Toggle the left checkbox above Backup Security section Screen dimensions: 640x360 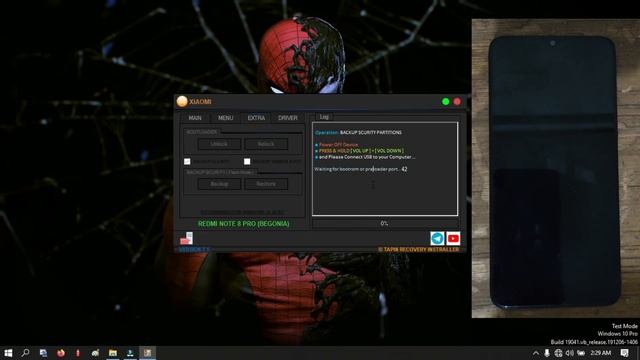pyautogui.click(x=187, y=161)
